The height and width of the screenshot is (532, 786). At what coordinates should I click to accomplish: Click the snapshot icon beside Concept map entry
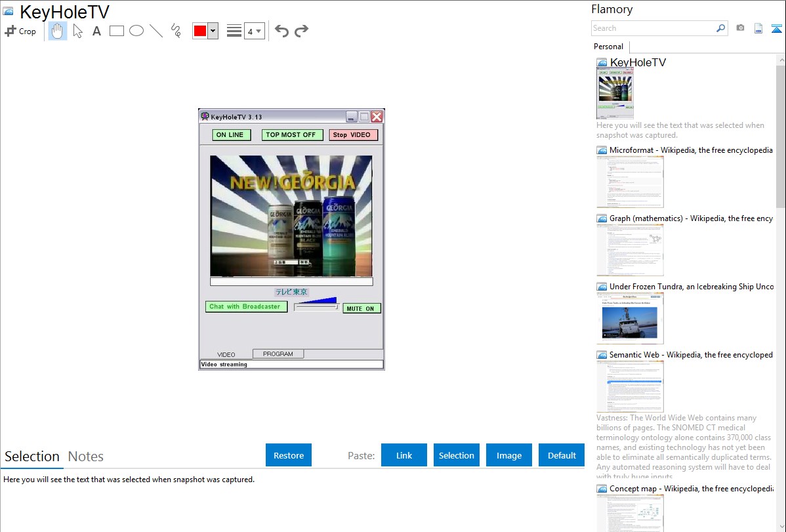[602, 489]
